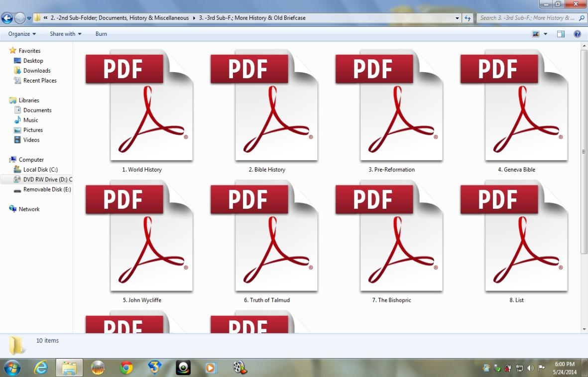Open the view options dropdown arrow
The width and height of the screenshot is (588, 377).
coord(546,34)
